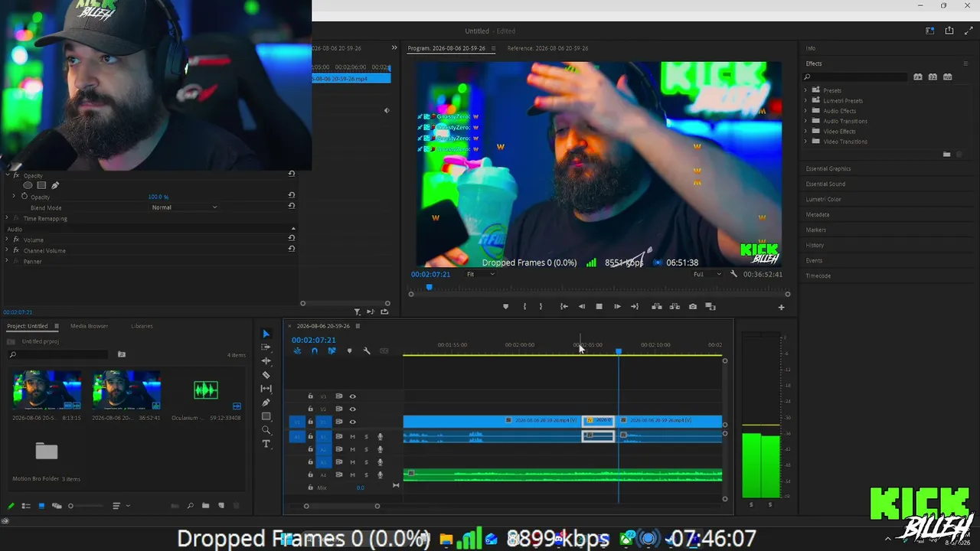The height and width of the screenshot is (551, 980).
Task: Step forward one frame
Action: [x=617, y=307]
